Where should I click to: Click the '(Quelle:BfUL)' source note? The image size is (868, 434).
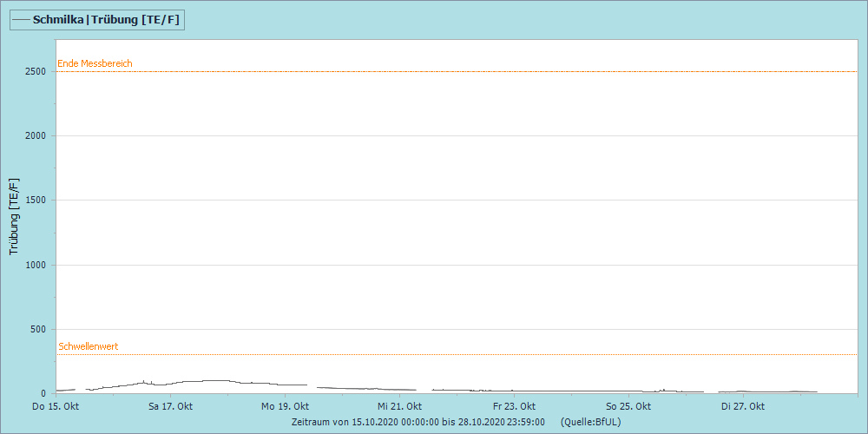[x=590, y=422]
